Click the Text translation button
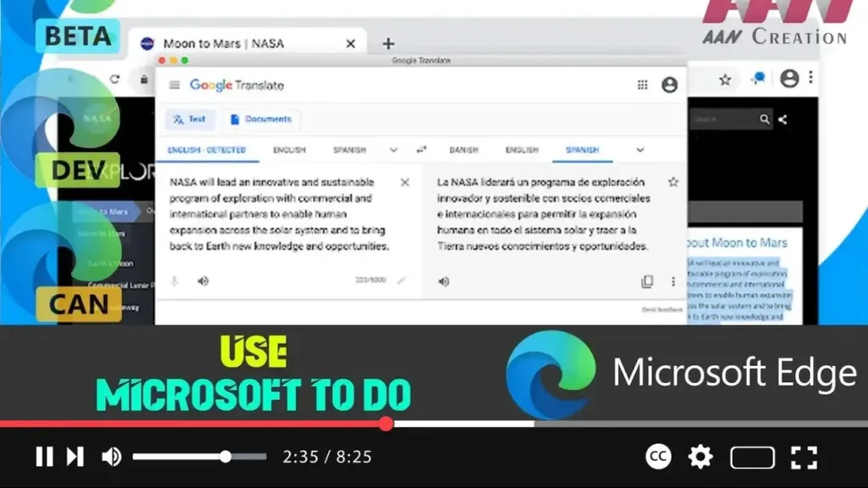This screenshot has height=488, width=868. point(190,119)
